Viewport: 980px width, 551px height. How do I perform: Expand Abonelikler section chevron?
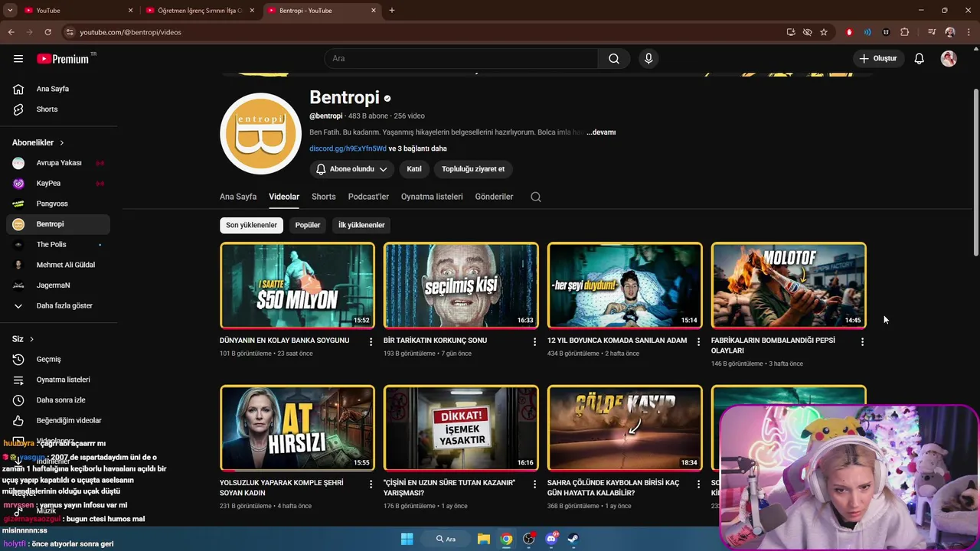pyautogui.click(x=62, y=143)
